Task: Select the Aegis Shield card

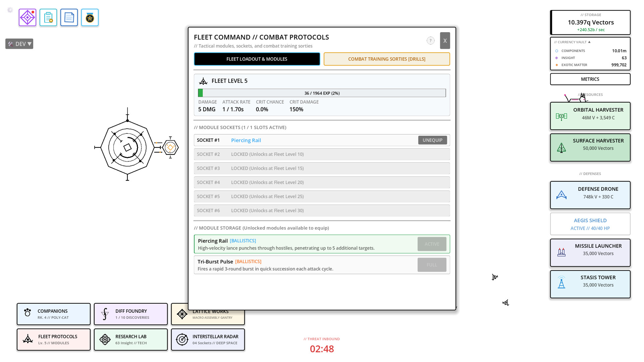Action: point(590,224)
